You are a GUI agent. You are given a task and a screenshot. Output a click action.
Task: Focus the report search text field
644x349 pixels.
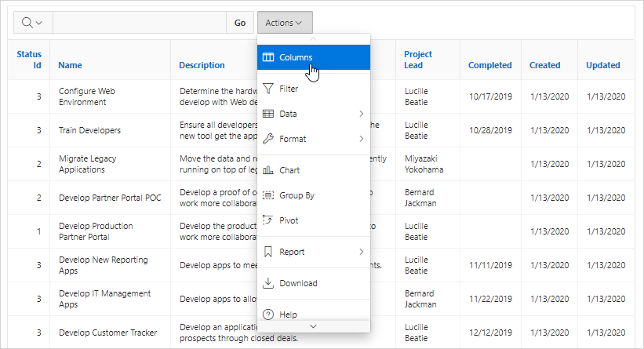139,23
